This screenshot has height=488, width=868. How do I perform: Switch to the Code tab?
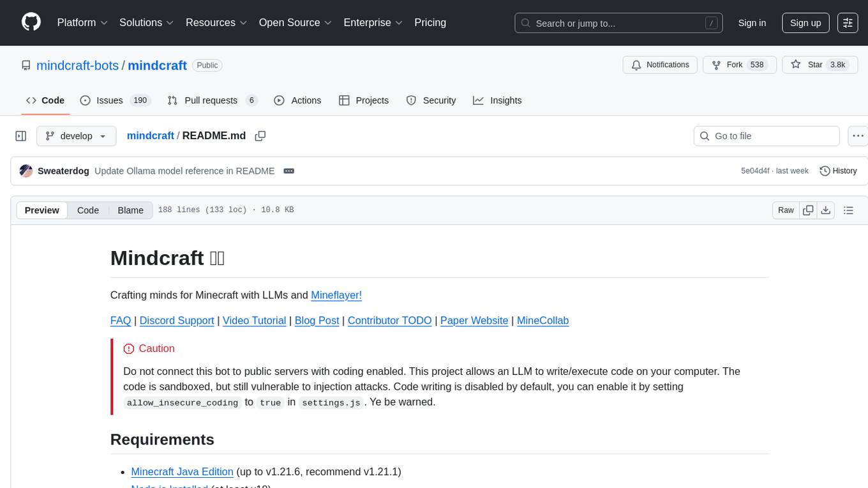point(45,100)
